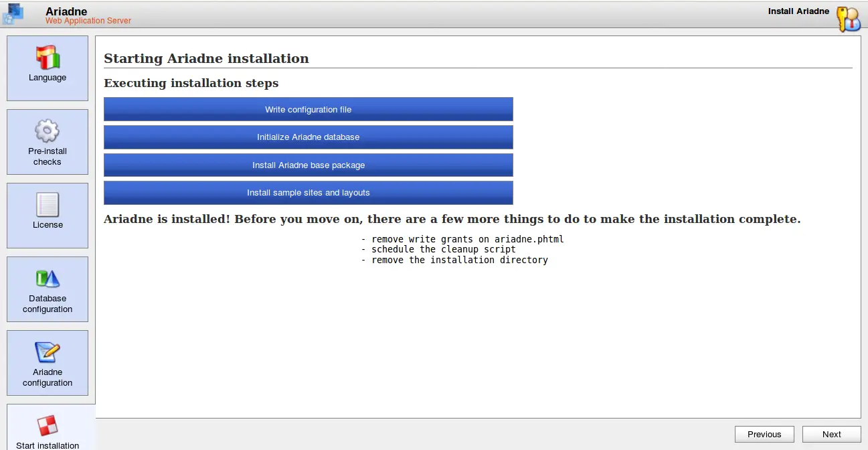Open the Pre-install checks gear icon

pyautogui.click(x=47, y=131)
